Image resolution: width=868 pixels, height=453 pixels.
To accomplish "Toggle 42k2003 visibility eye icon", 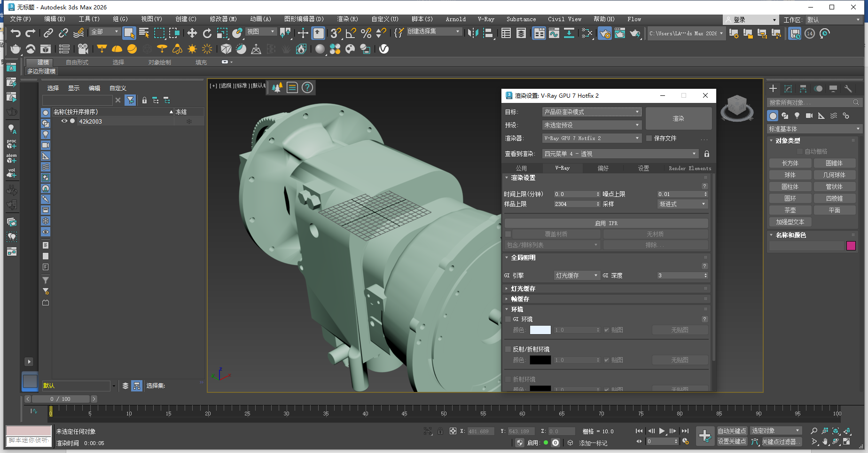I will coord(64,121).
